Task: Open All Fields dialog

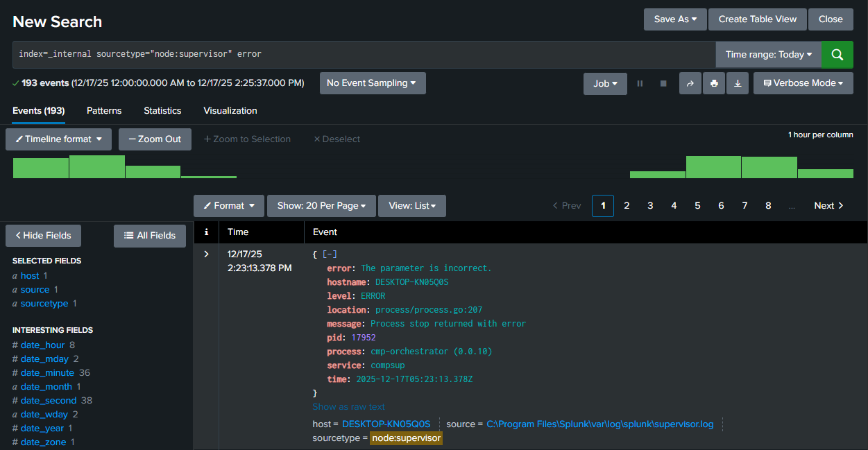Action: [150, 236]
